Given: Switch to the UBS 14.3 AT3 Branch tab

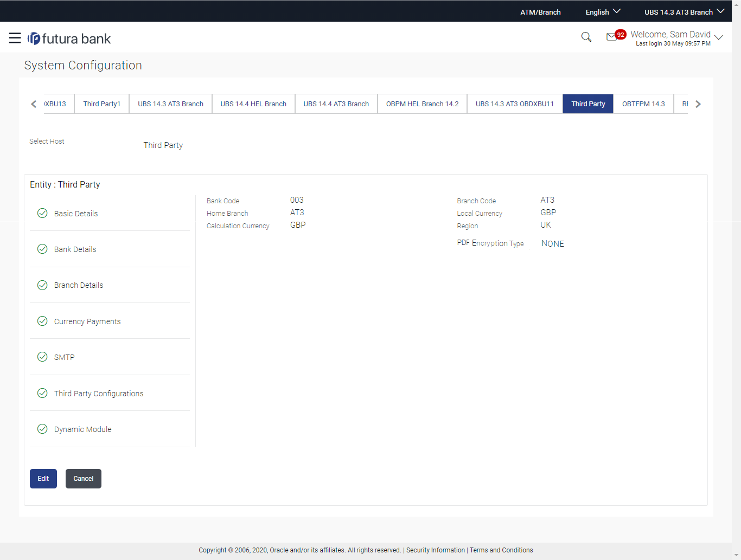Looking at the screenshot, I should (170, 104).
